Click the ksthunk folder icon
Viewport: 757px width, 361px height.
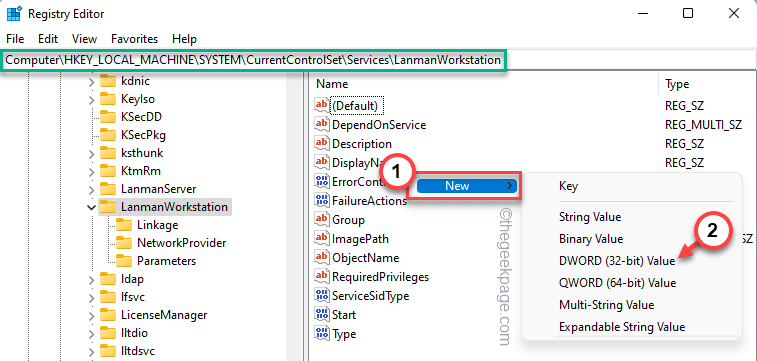pos(108,153)
